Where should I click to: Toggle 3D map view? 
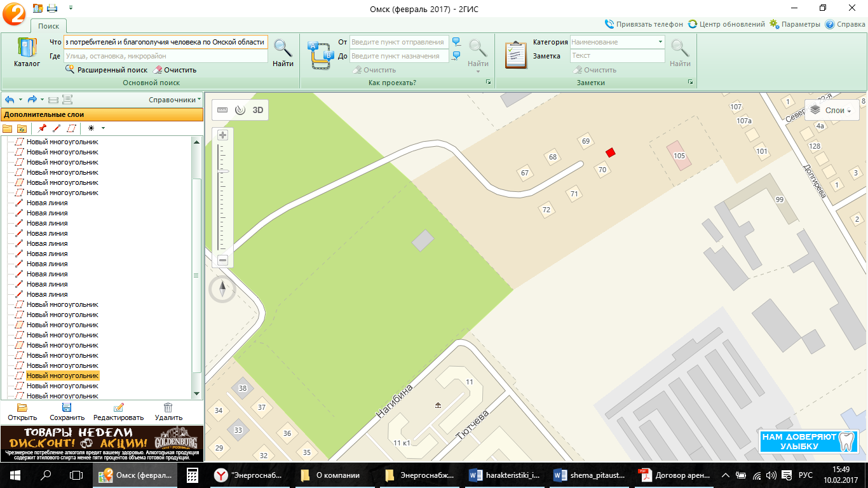pyautogui.click(x=258, y=110)
